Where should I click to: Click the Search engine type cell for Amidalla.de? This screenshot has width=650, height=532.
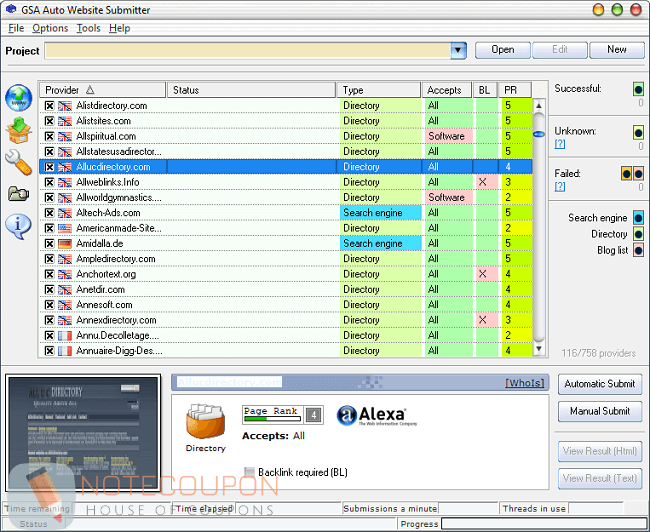381,243
